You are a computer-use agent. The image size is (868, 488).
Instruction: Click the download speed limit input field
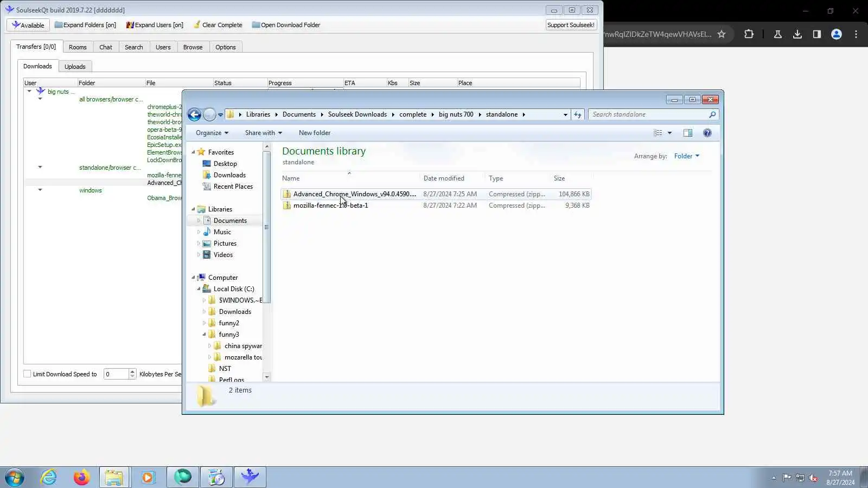[x=116, y=374]
